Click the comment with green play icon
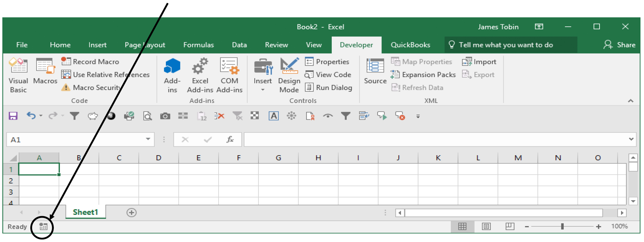Screen dimensions: 644x242 [x=382, y=116]
